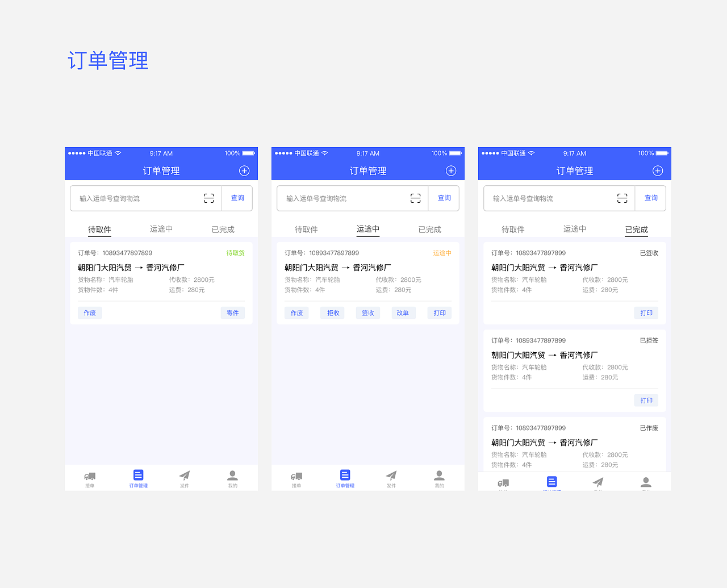
Task: Switch to the 运途中 tab
Action: coord(367,228)
